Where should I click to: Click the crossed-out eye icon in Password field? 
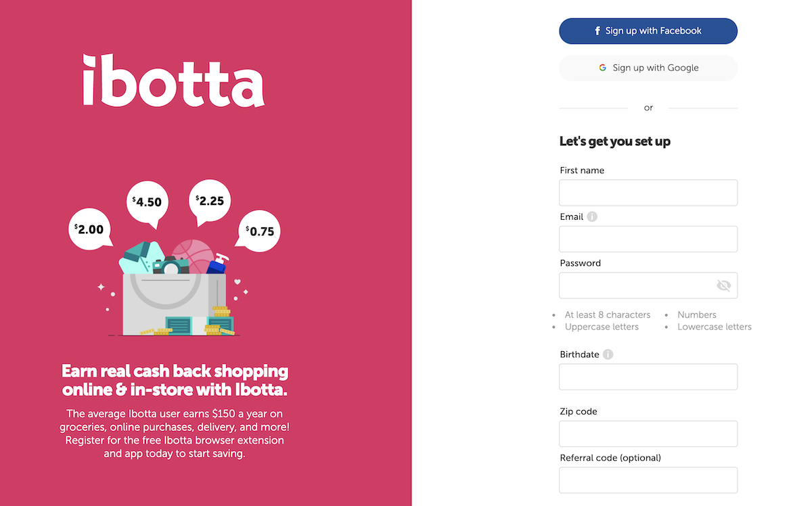click(x=723, y=285)
